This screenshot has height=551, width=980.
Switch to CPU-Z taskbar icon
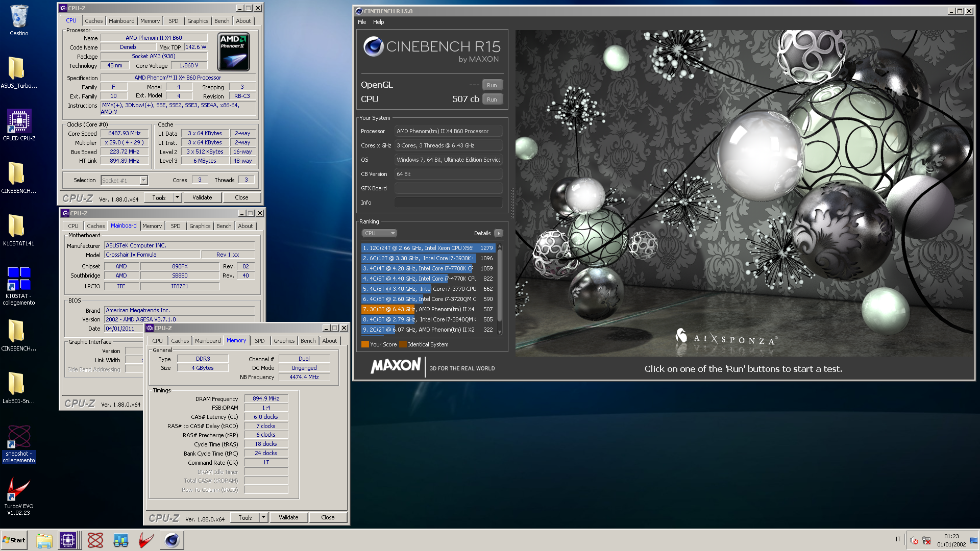coord(68,540)
